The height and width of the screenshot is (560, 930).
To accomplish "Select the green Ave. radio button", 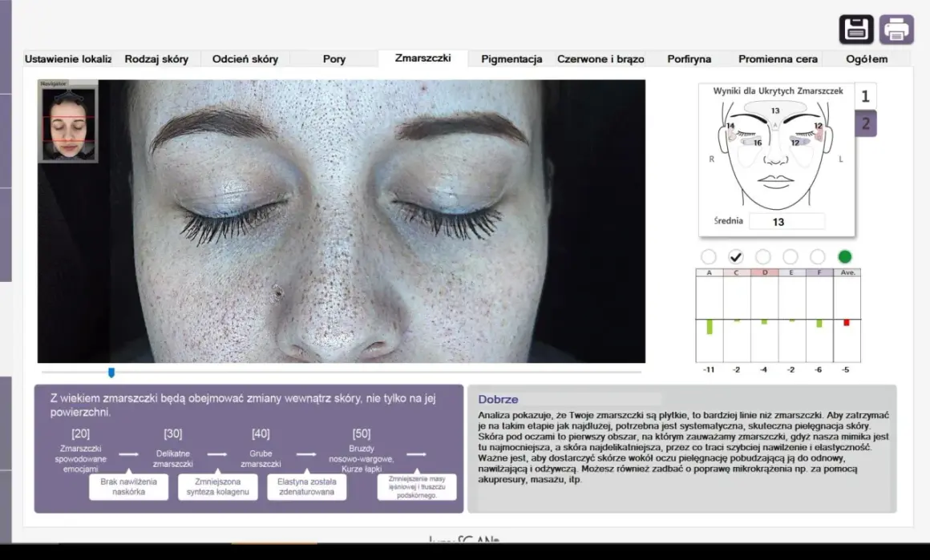I will 844,256.
